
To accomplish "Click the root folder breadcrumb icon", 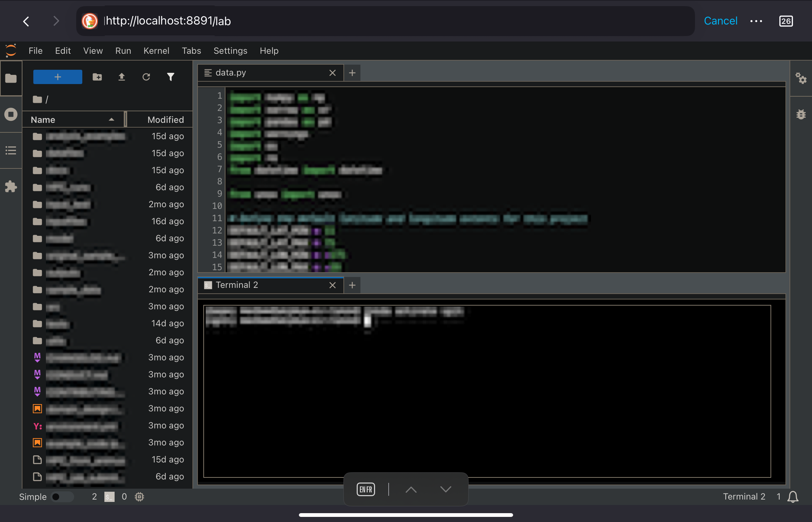I will 37,99.
